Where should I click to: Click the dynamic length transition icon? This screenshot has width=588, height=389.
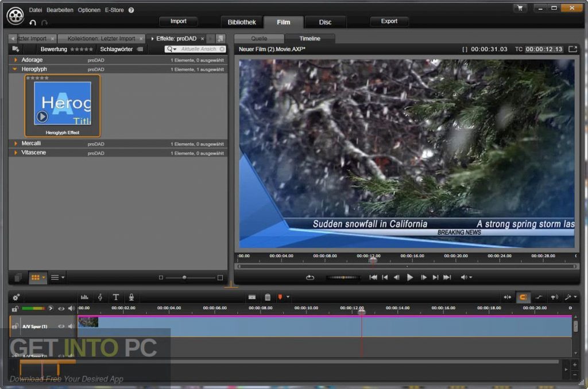(539, 297)
